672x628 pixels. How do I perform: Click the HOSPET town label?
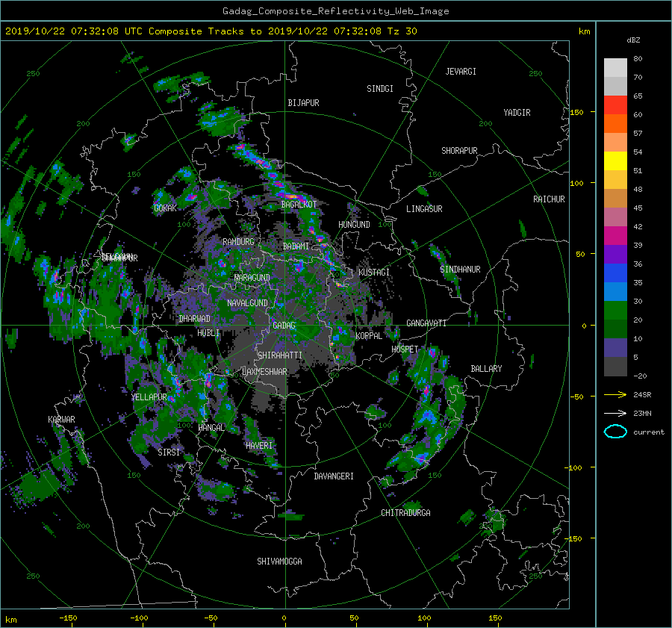(x=405, y=349)
